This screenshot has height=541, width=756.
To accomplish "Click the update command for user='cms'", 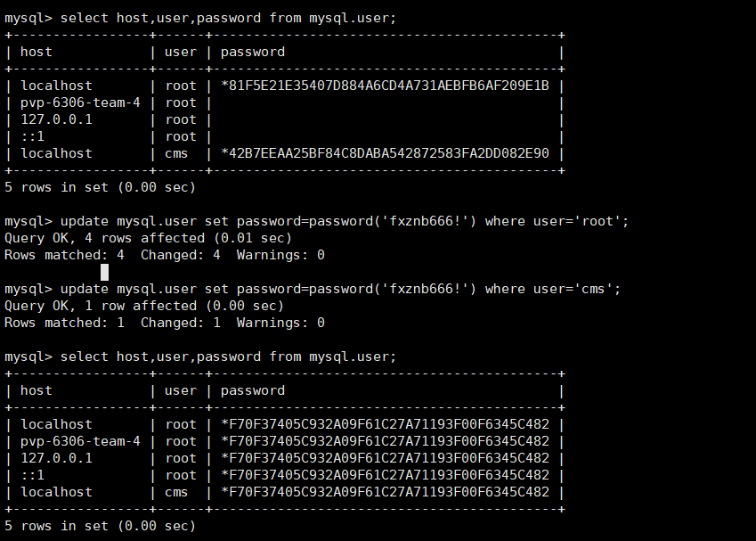I will 340,289.
